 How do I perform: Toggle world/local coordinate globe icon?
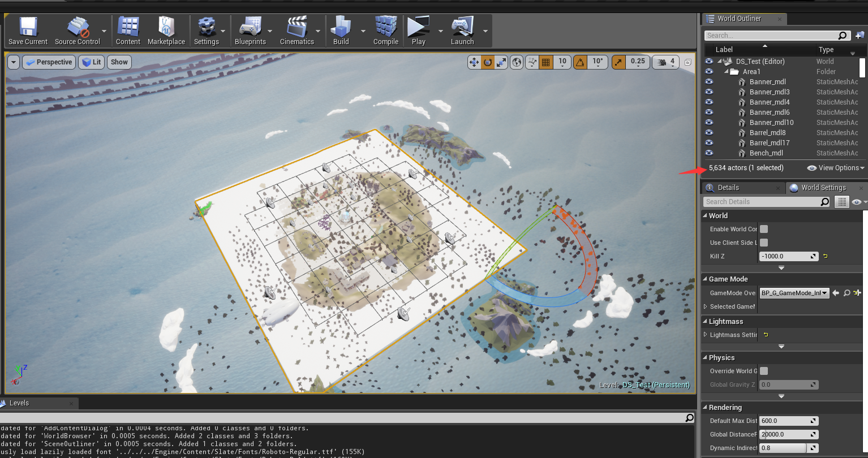tap(517, 62)
